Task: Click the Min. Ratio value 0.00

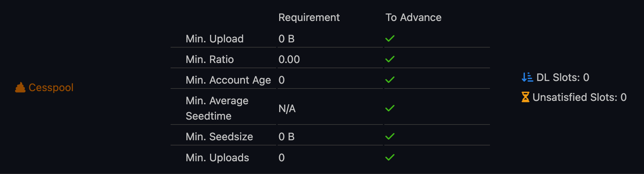Action: pos(289,59)
